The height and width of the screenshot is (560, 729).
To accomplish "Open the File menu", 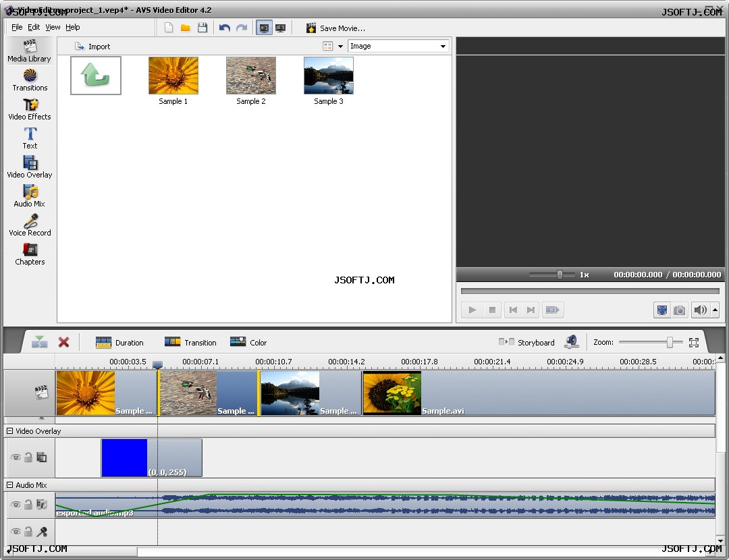I will [x=17, y=27].
